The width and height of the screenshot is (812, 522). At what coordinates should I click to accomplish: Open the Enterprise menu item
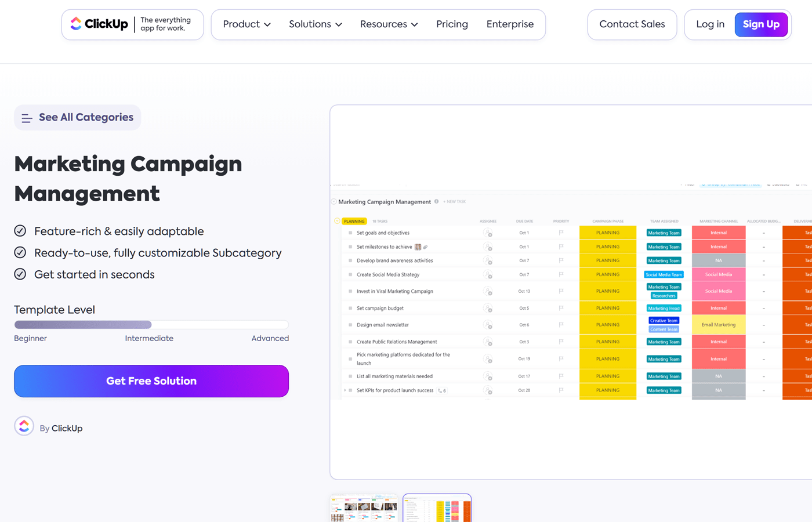[510, 24]
